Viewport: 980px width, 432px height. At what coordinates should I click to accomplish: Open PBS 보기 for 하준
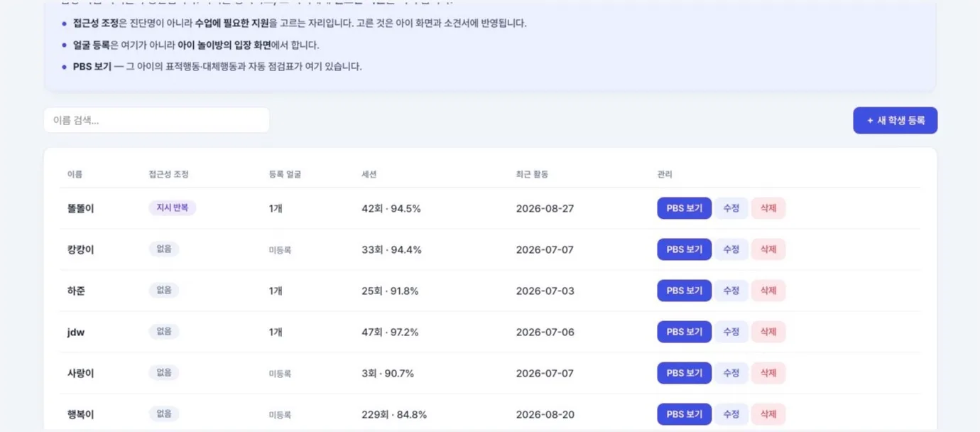click(684, 291)
